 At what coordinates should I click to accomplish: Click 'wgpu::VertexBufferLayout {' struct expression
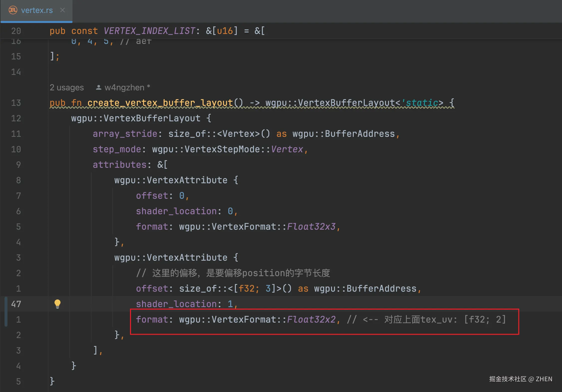tap(141, 118)
